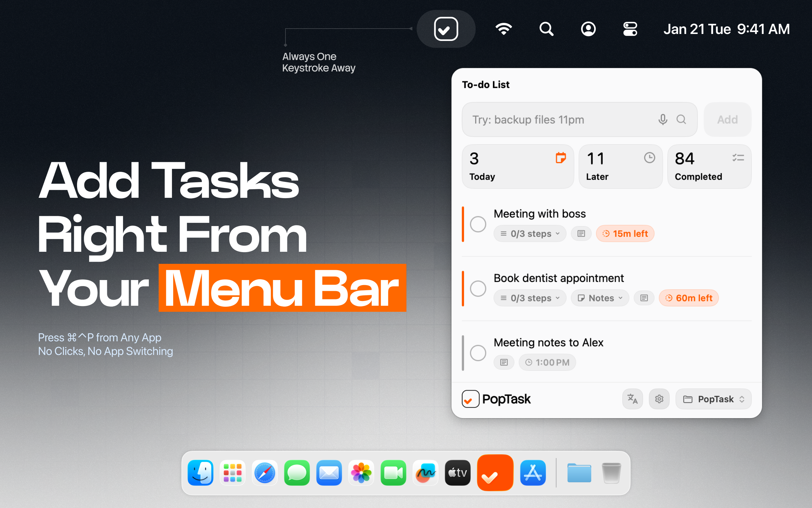Open the date and time menu
Viewport: 812px width, 508px height.
tap(726, 29)
